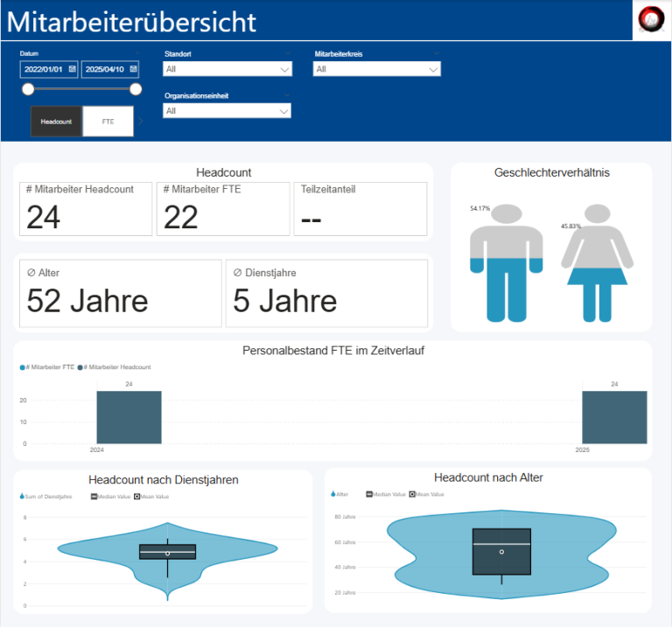672x627 pixels.
Task: Click the left handle of date slider
Action: pyautogui.click(x=28, y=89)
